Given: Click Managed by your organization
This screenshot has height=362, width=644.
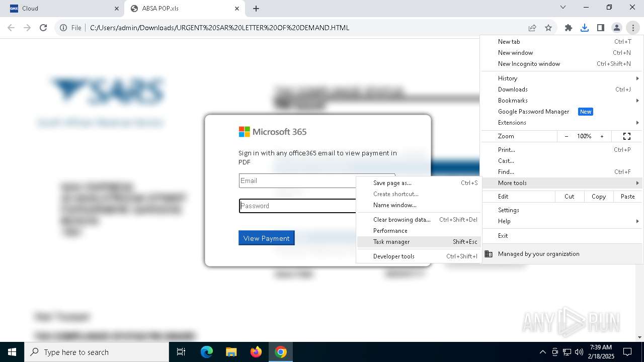Looking at the screenshot, I should click(x=561, y=254).
